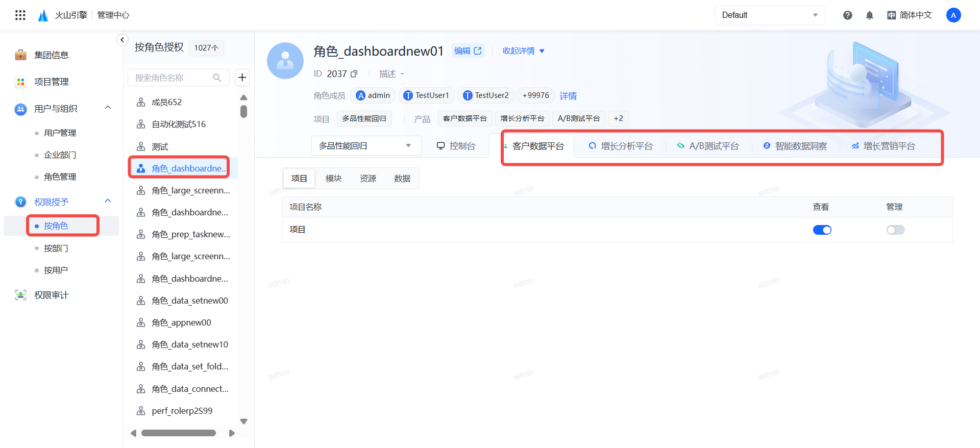The width and height of the screenshot is (980, 448).
Task: Go to 企业部门 in sidebar
Action: pos(61,155)
